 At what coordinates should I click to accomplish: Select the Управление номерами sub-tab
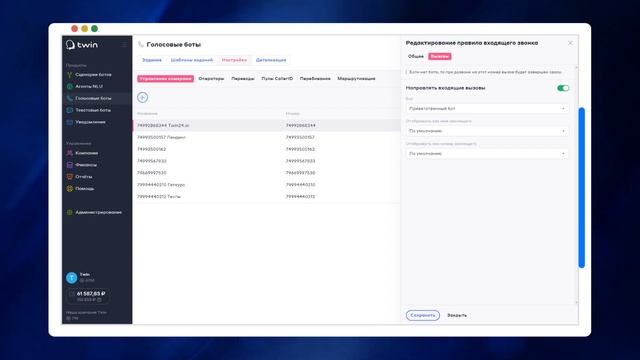(165, 78)
